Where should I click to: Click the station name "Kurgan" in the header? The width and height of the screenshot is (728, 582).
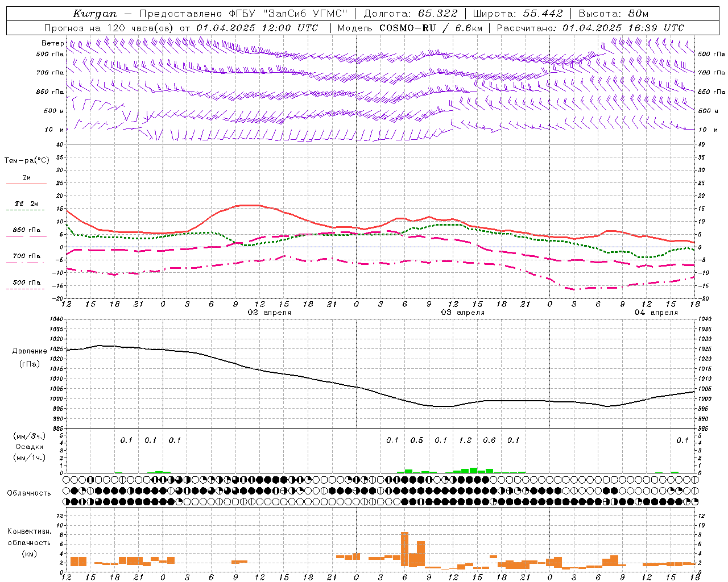coord(95,14)
